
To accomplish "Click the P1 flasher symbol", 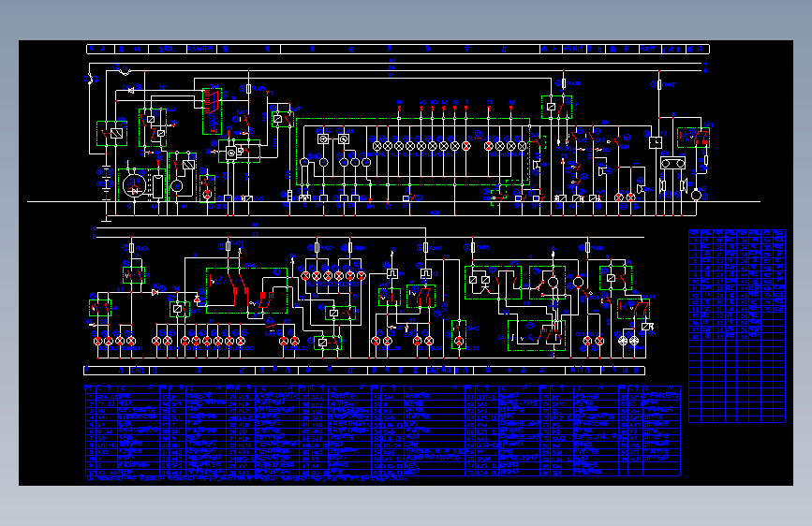I will pos(392,273).
